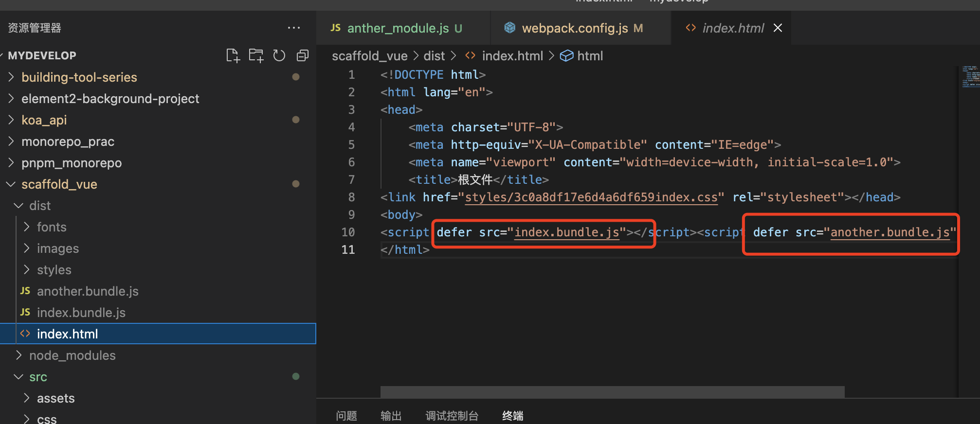
Task: Click the green status dot beside src
Action: [x=295, y=376]
